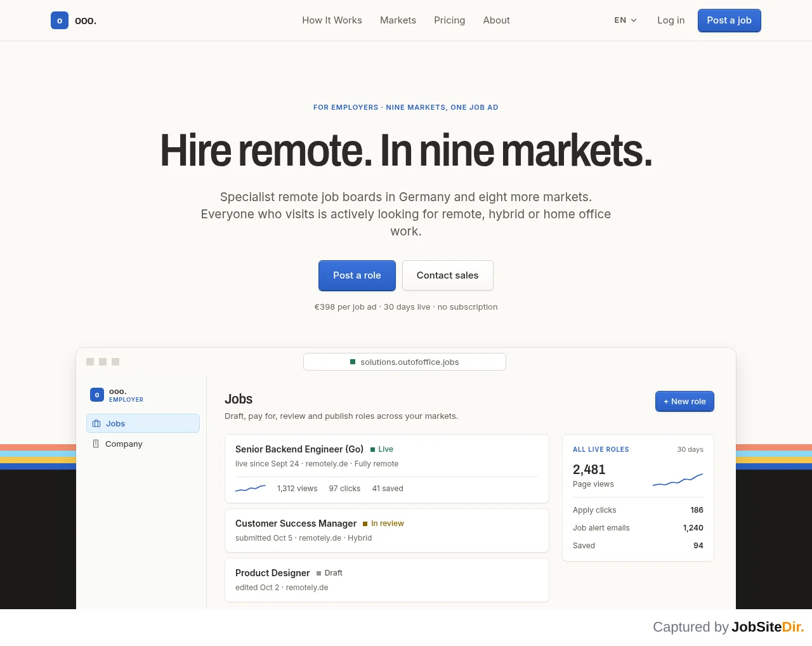This screenshot has height=646, width=812.
Task: Click the ALL LIVE ROLES heading
Action: (x=601, y=449)
